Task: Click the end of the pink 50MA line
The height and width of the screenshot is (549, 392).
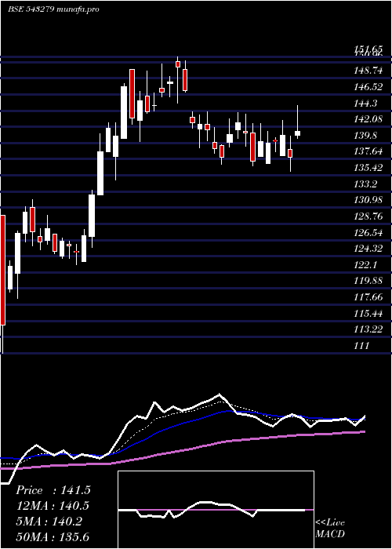Action: point(365,431)
